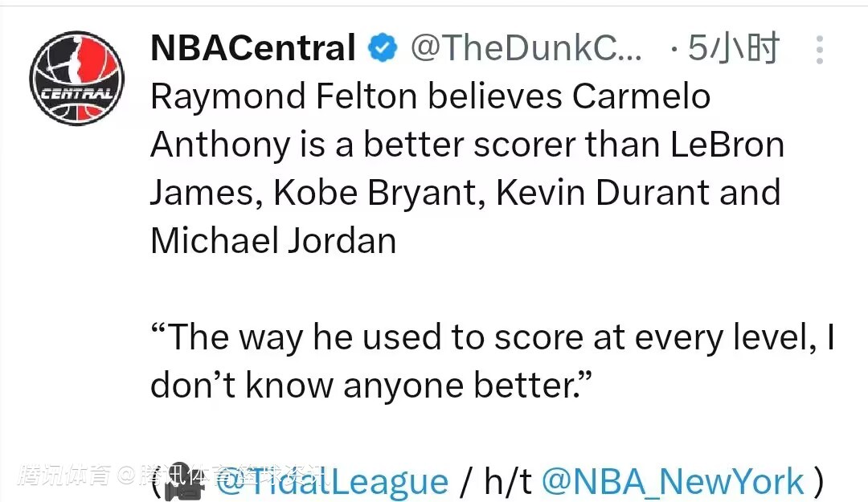Viewport: 868px width, 502px height.
Task: Click the 腾讯体育 watermark text
Action: (x=63, y=475)
